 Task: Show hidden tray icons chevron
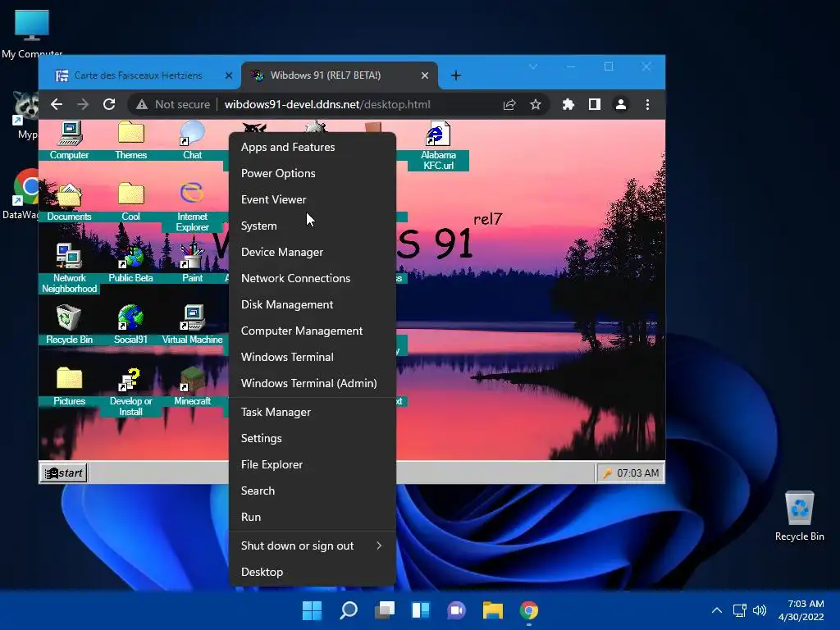(717, 610)
